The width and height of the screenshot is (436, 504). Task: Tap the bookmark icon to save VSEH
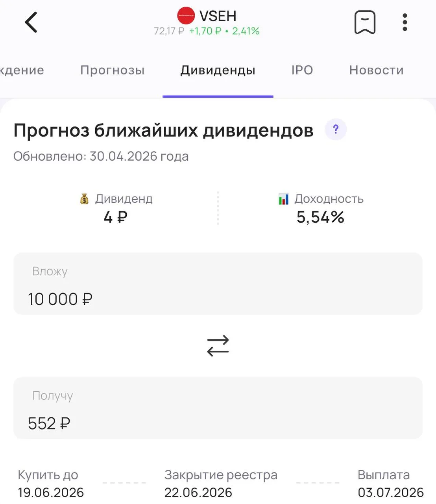[x=365, y=22]
